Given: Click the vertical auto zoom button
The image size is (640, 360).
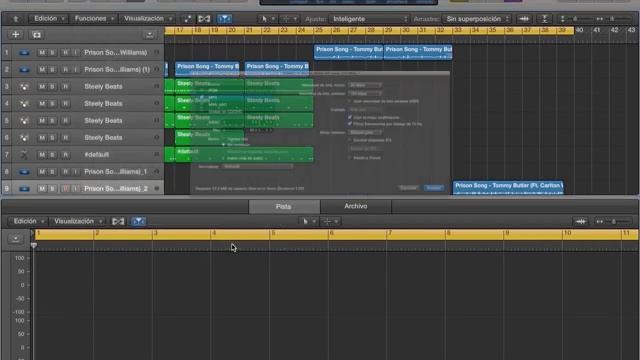Looking at the screenshot, I should [x=544, y=19].
